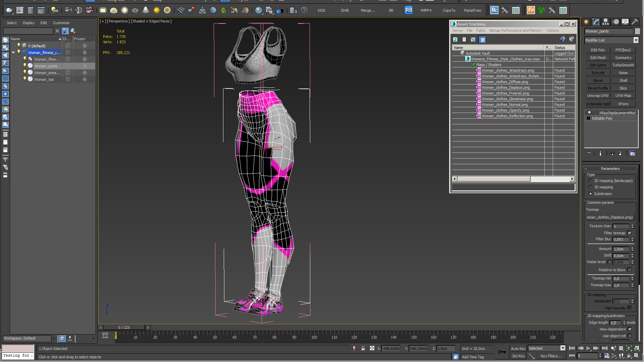Open the Modifier List dropdown

coord(636,40)
